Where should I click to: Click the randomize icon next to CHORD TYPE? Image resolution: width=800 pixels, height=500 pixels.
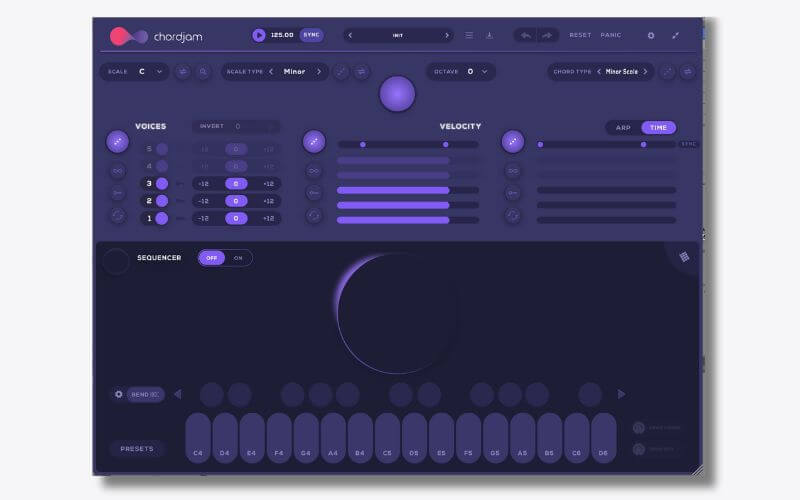click(x=667, y=72)
